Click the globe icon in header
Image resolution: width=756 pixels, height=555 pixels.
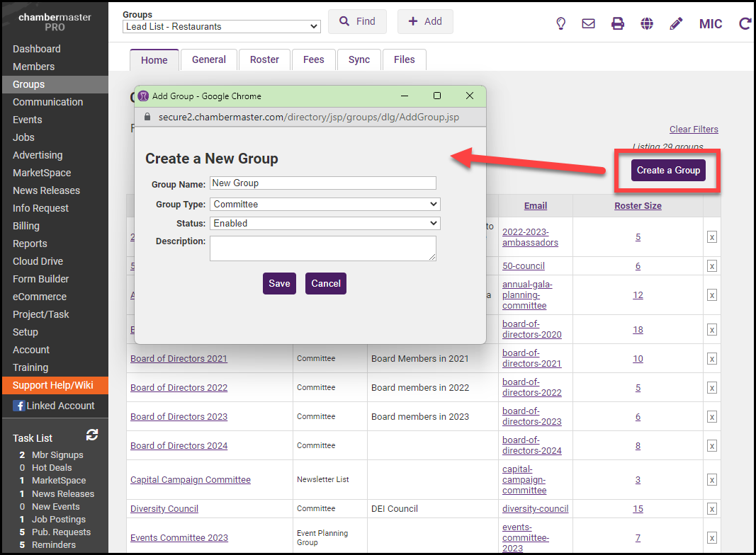click(x=647, y=23)
